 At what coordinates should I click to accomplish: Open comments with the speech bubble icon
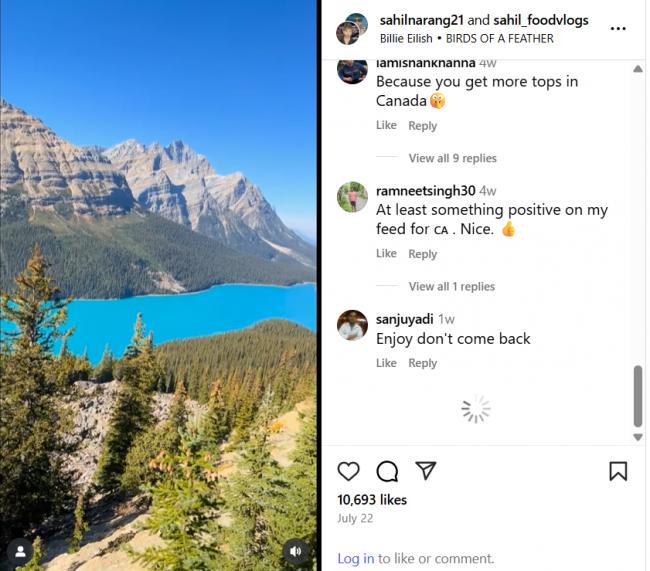coord(387,471)
